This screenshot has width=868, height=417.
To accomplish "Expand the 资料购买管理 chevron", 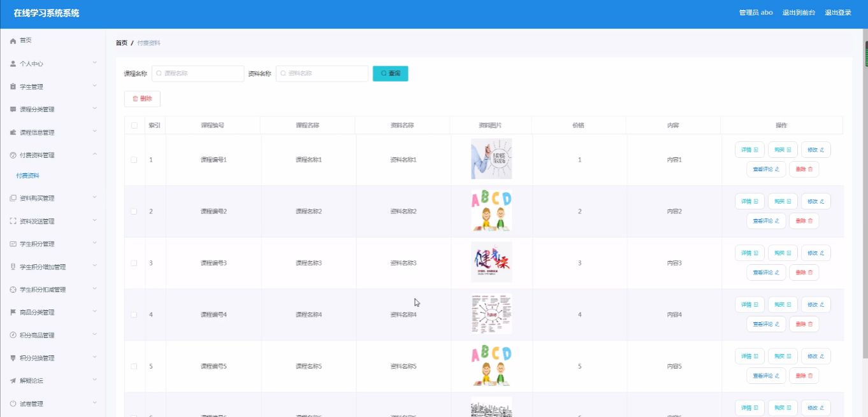I will pyautogui.click(x=94, y=198).
